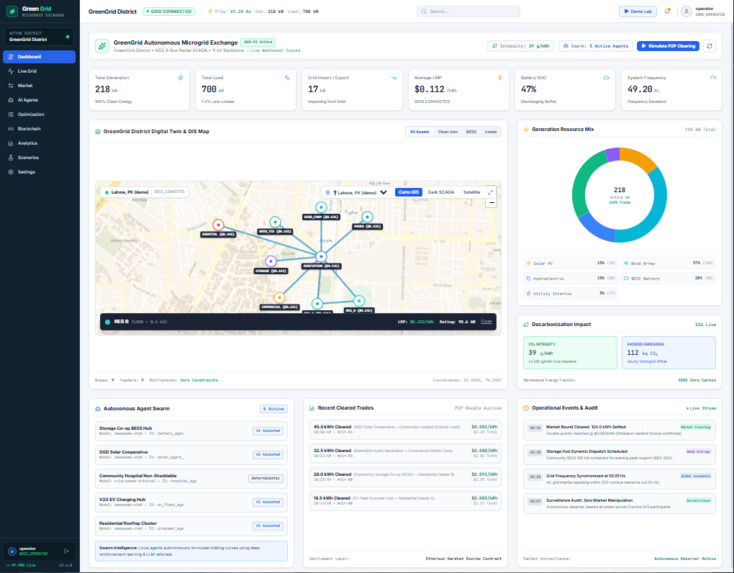Open Analytics in the sidebar
The height and width of the screenshot is (573, 734).
(x=39, y=143)
